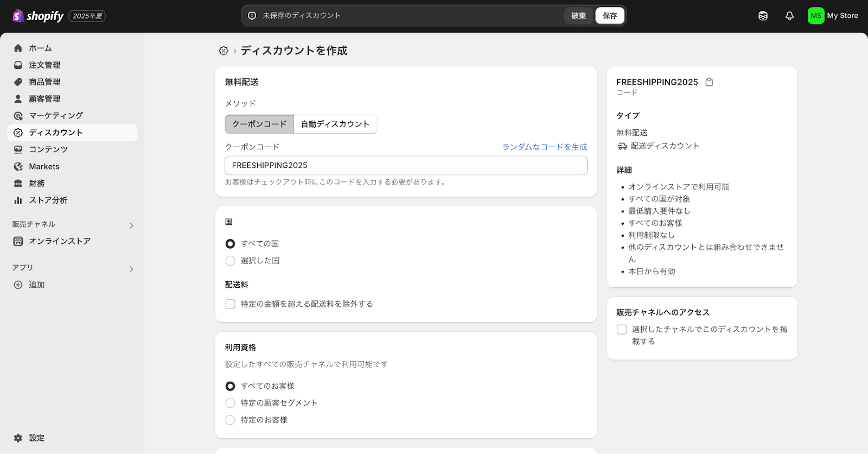Open 財務 via its bank icon
This screenshot has height=454, width=868.
pos(18,184)
